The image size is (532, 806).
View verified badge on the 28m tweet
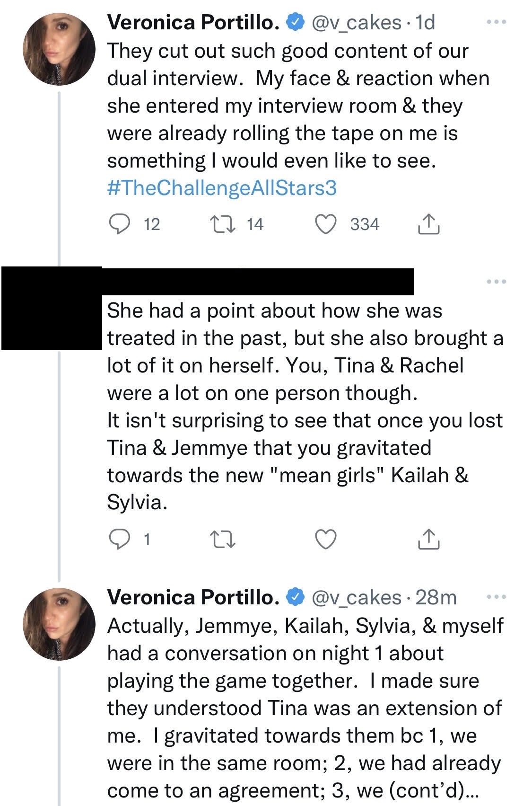(295, 598)
